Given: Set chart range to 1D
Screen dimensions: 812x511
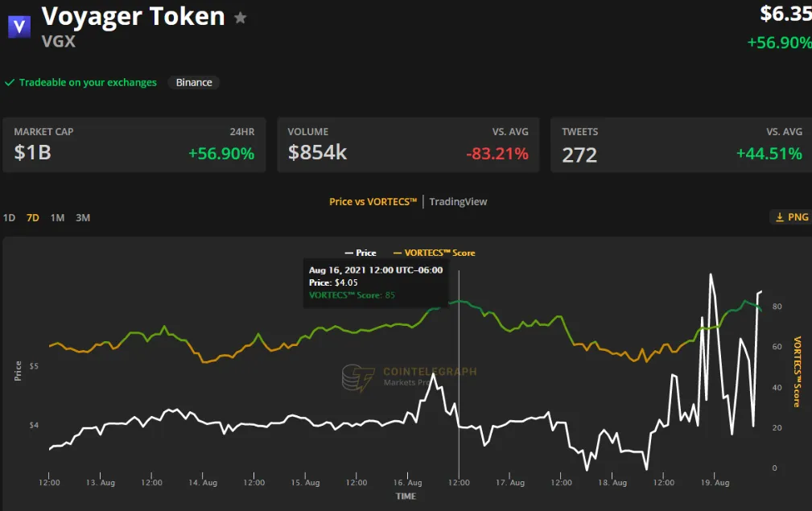Looking at the screenshot, I should pyautogui.click(x=9, y=218).
